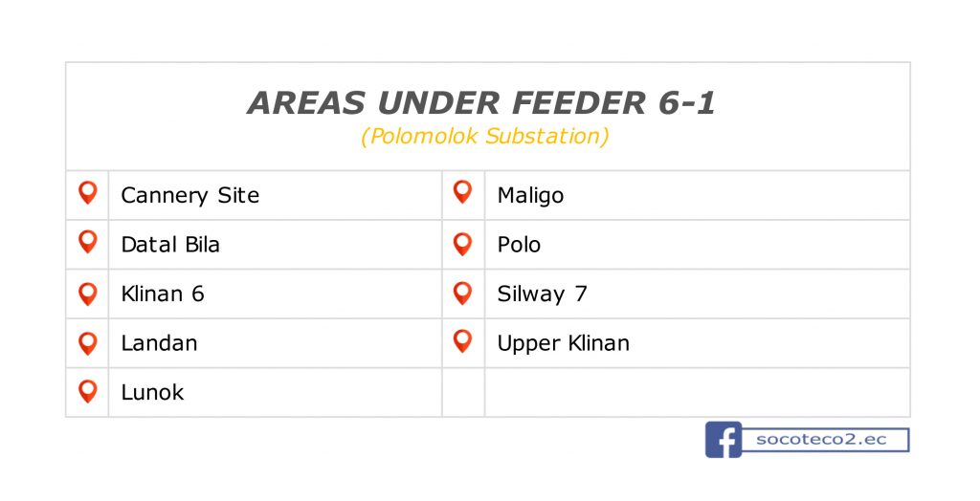The image size is (980, 501).
Task: Click the Polomolok Substation subtitle
Action: point(485,136)
